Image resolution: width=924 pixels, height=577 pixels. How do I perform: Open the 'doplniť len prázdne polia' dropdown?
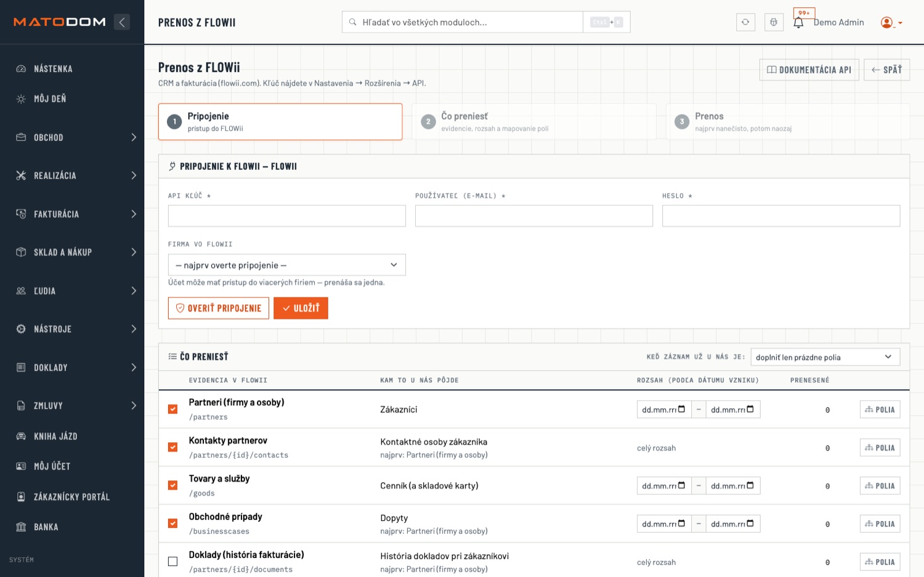pos(825,357)
